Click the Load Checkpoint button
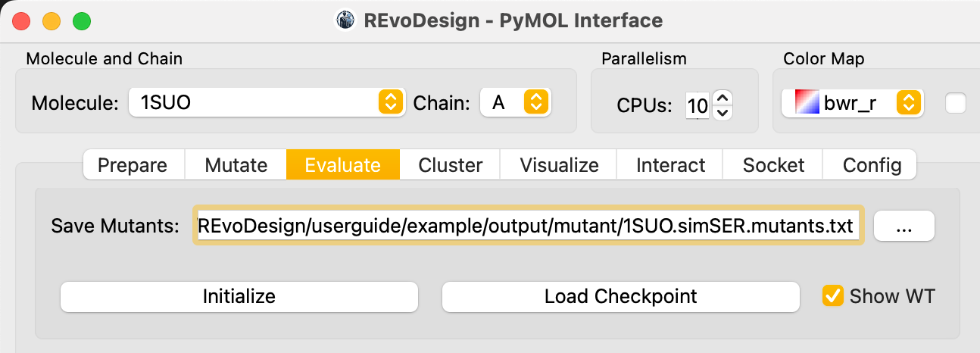The width and height of the screenshot is (980, 353). (620, 296)
